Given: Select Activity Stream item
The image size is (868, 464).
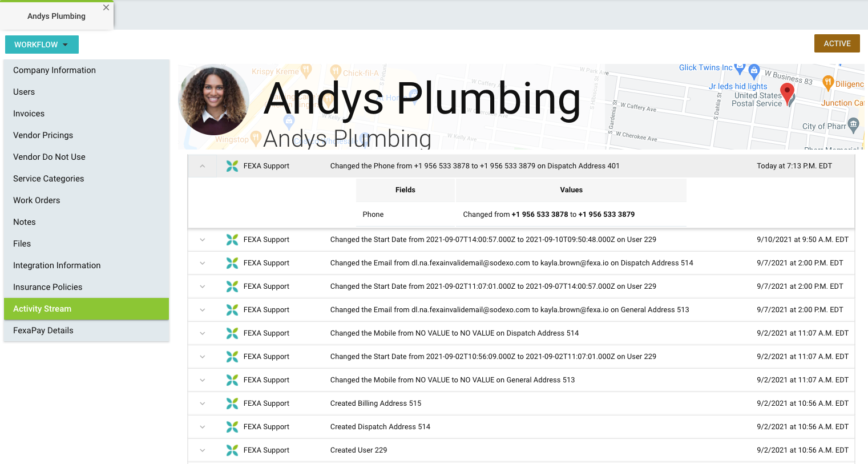Looking at the screenshot, I should [x=86, y=309].
